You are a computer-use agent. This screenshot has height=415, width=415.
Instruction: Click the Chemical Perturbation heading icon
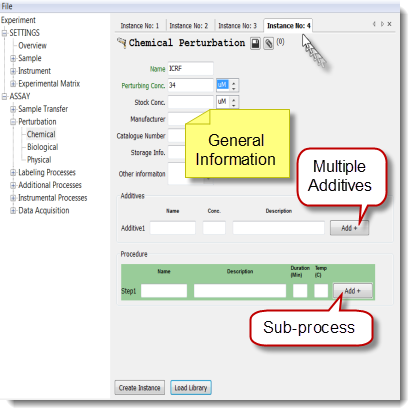(x=121, y=43)
